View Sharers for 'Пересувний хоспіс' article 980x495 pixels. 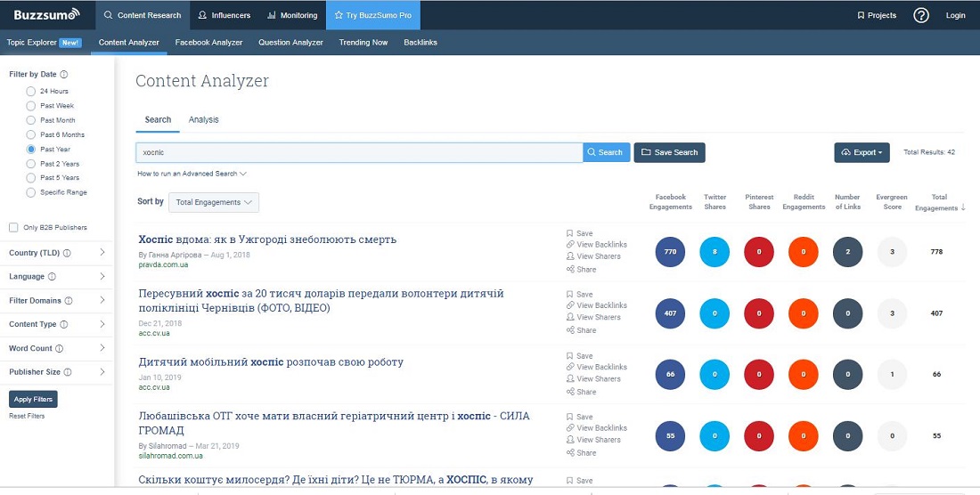593,317
